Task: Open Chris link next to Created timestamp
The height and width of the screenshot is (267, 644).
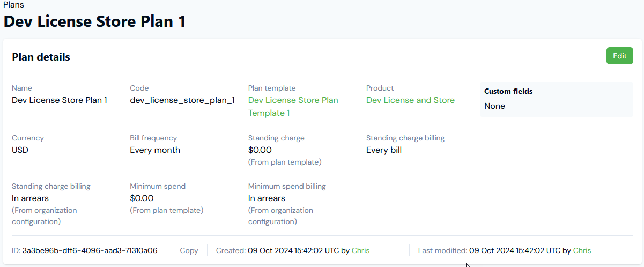Action: [360, 250]
